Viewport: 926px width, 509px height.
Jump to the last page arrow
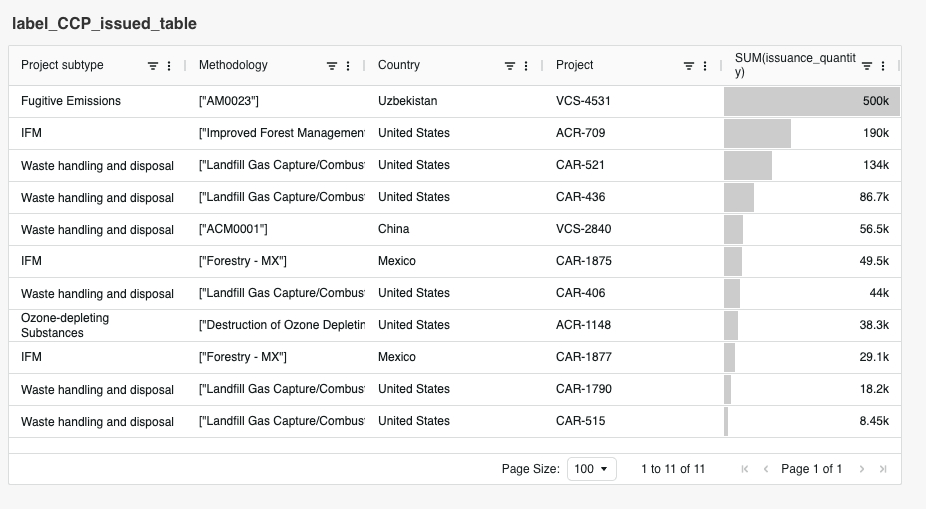(x=883, y=469)
